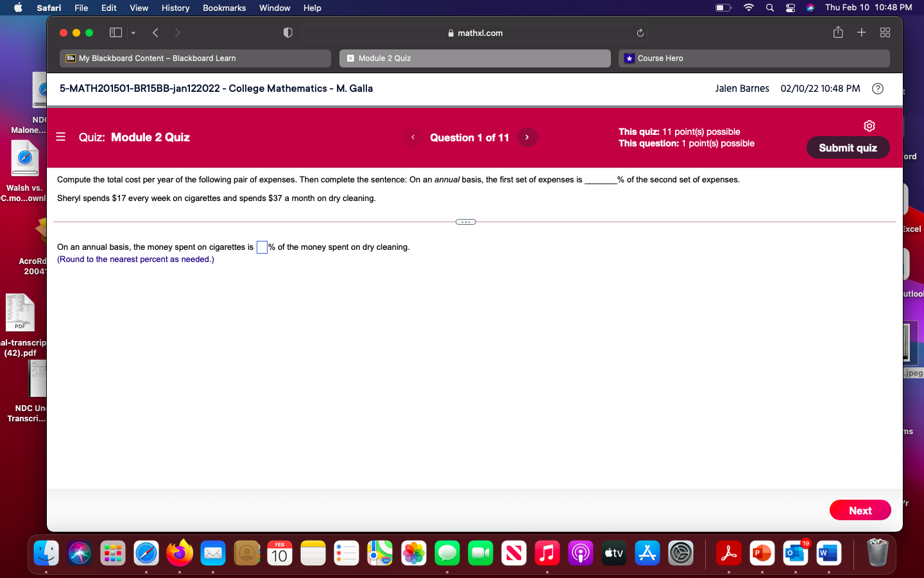Launch PowerPoint from the Dock
This screenshot has width=924, height=578.
762,553
